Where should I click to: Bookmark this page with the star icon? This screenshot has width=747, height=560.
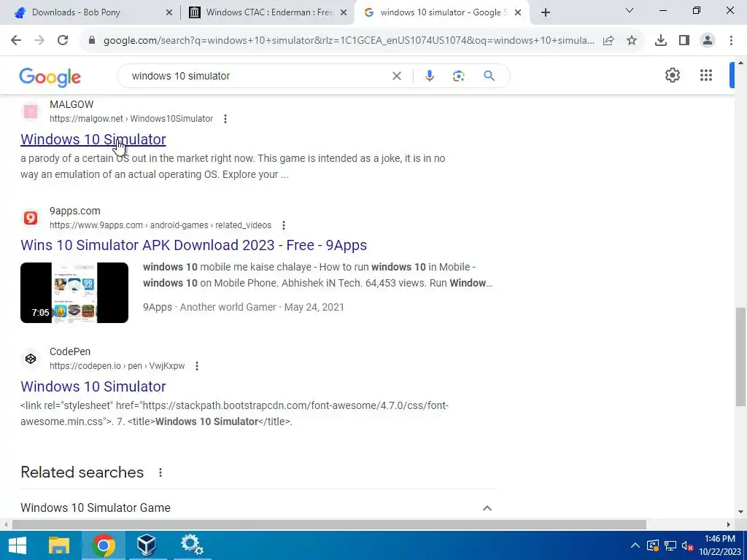[x=632, y=41]
